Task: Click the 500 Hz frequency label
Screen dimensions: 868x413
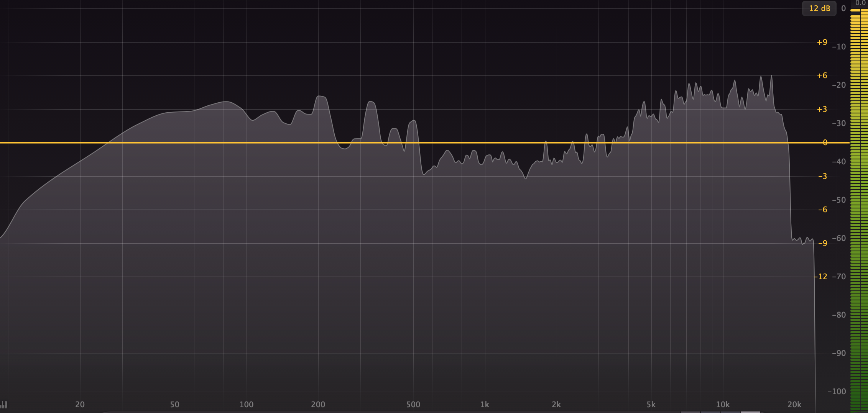Action: click(x=413, y=404)
